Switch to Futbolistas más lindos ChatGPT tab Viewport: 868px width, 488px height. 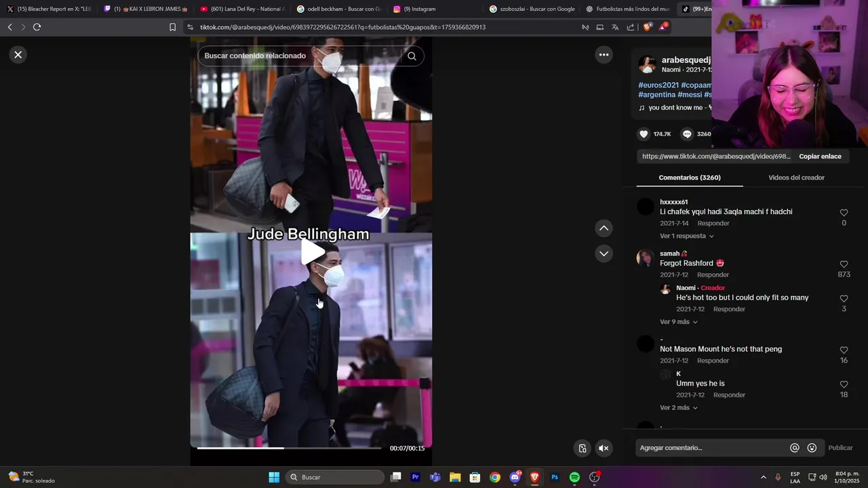629,9
